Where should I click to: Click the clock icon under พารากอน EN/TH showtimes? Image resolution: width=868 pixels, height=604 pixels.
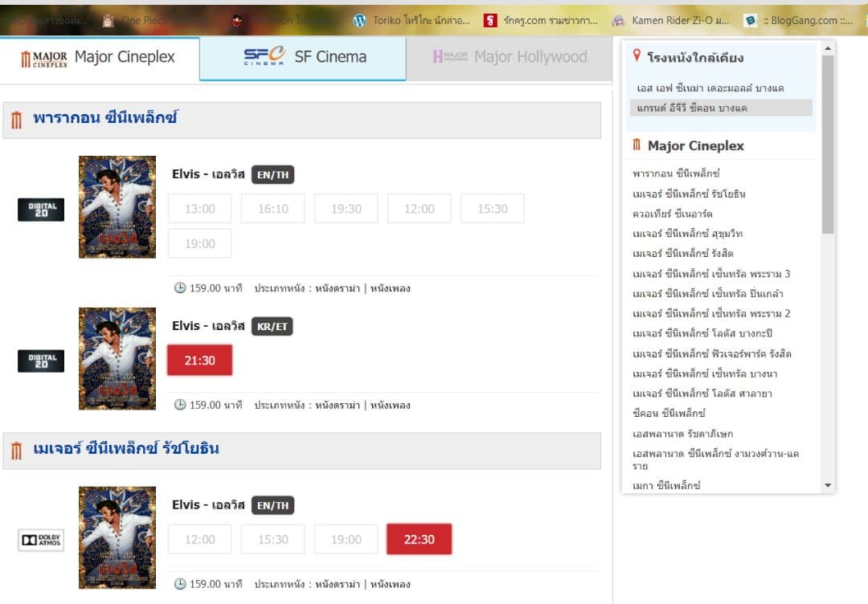tap(180, 288)
